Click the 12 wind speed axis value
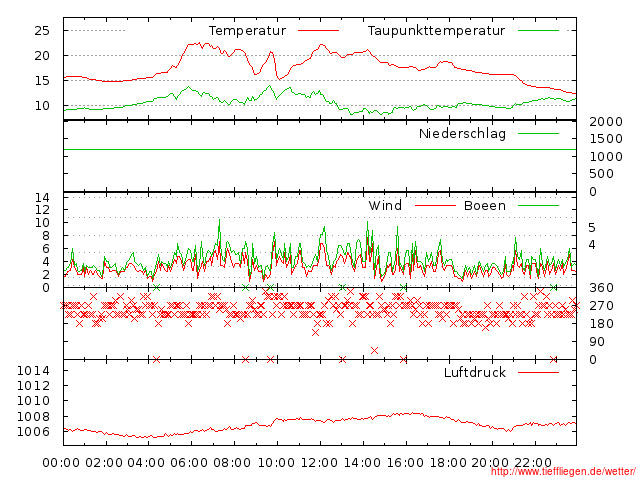Screen dimensions: 640x480 click(42, 210)
